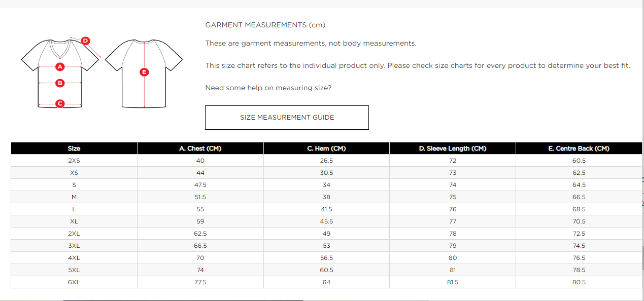
Task: Click the red D sleeve marker
Action: tap(85, 41)
